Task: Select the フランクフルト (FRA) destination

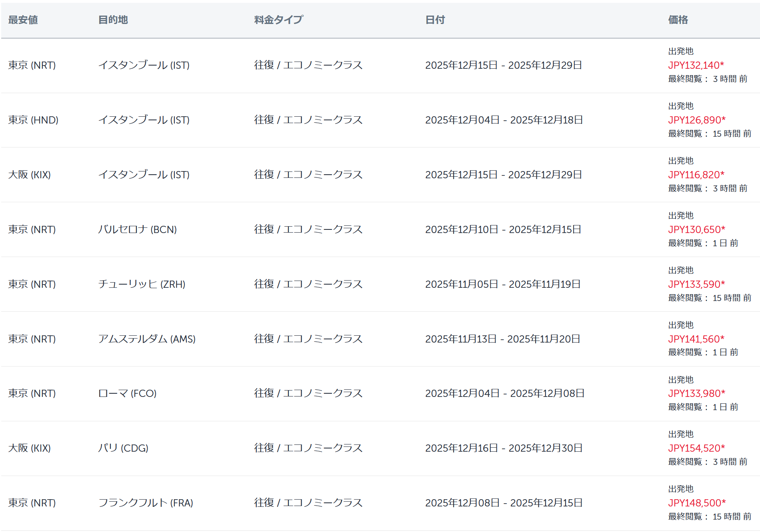Action: (146, 503)
